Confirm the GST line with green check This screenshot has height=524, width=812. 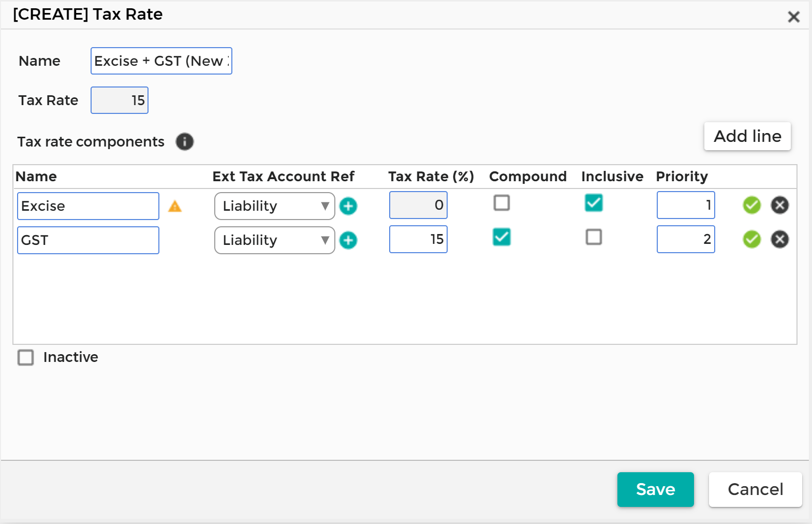pyautogui.click(x=751, y=239)
